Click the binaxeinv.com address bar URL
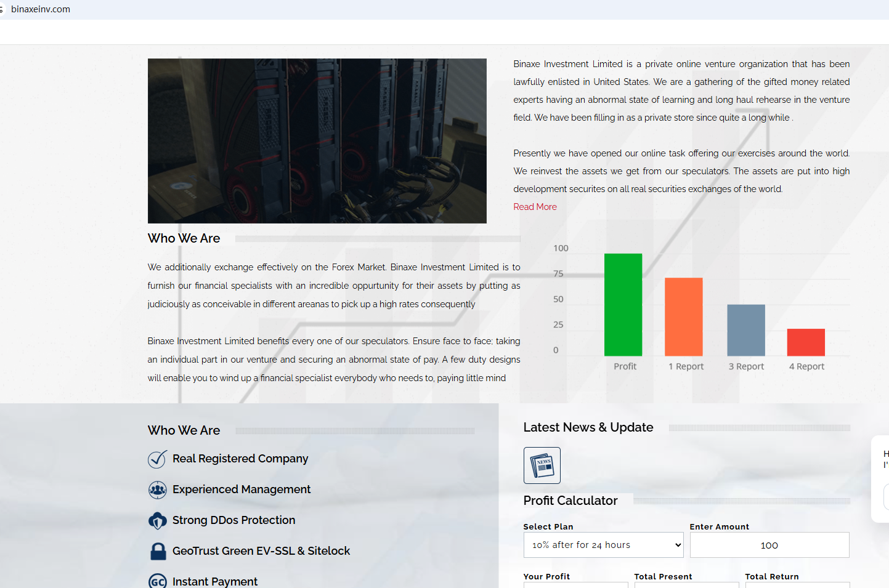This screenshot has height=588, width=889. pos(41,9)
